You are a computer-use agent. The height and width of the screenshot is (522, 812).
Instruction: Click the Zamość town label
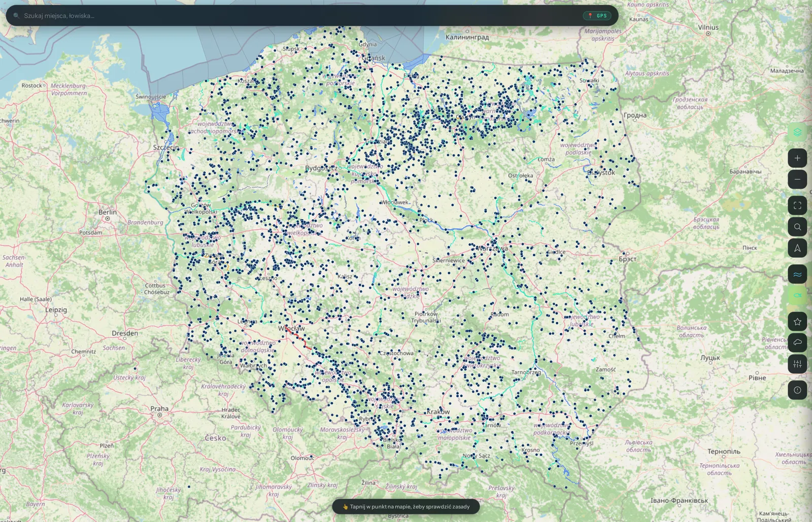[606, 369]
